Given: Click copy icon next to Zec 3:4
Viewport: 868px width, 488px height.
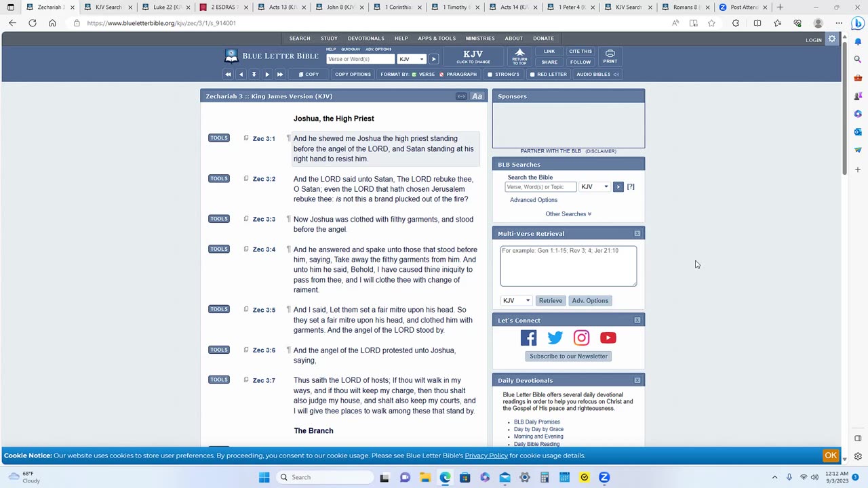Looking at the screenshot, I should pos(246,249).
